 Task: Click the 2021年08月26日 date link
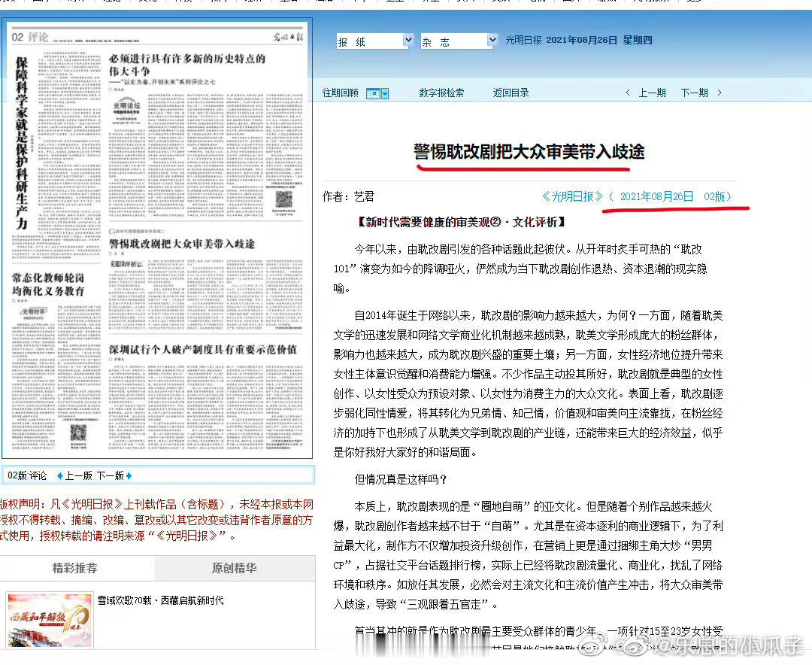[x=656, y=196]
